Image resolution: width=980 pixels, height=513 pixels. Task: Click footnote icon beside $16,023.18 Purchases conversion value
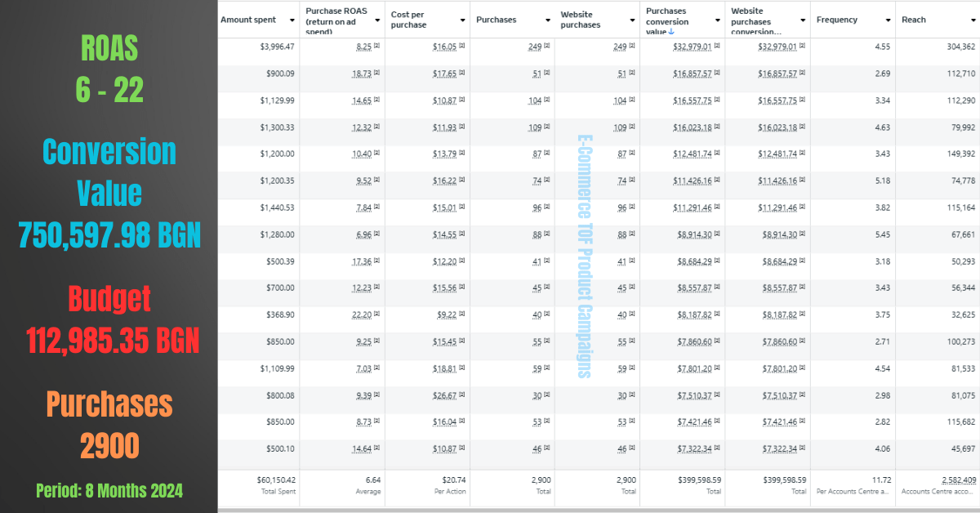point(717,127)
